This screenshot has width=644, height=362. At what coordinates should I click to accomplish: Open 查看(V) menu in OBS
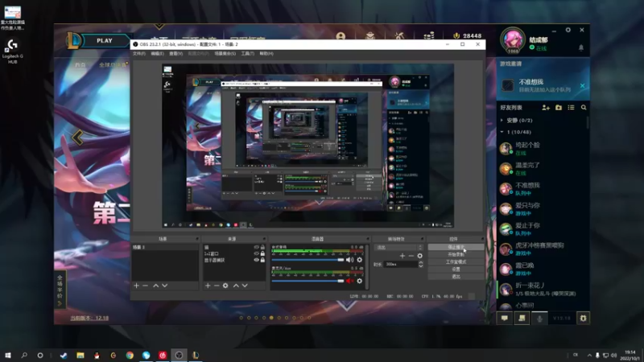click(175, 54)
